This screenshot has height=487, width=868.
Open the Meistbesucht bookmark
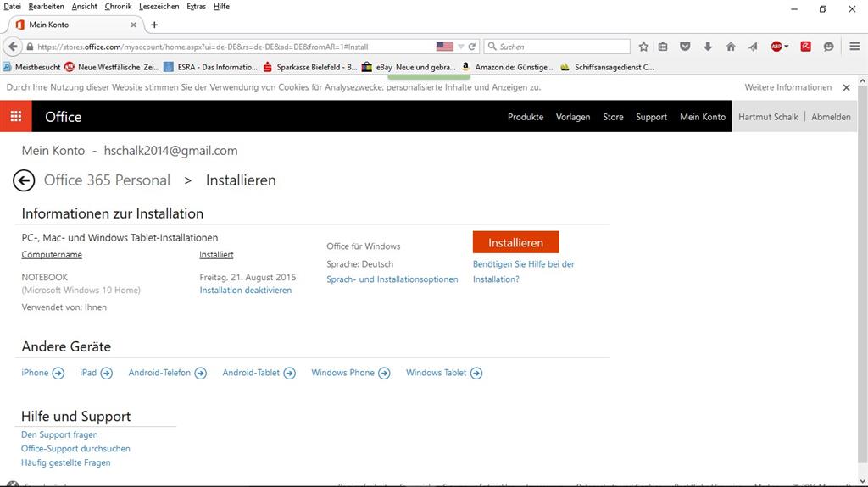(x=31, y=67)
